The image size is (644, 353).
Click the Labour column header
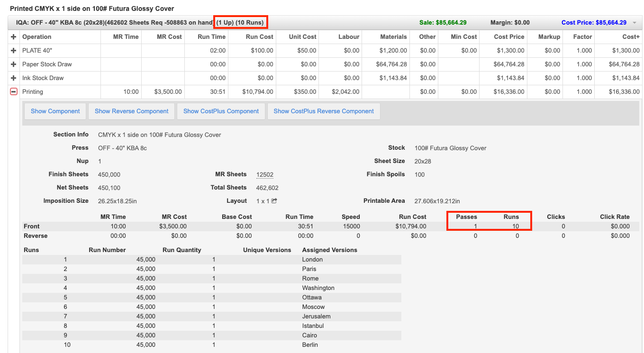pyautogui.click(x=349, y=37)
